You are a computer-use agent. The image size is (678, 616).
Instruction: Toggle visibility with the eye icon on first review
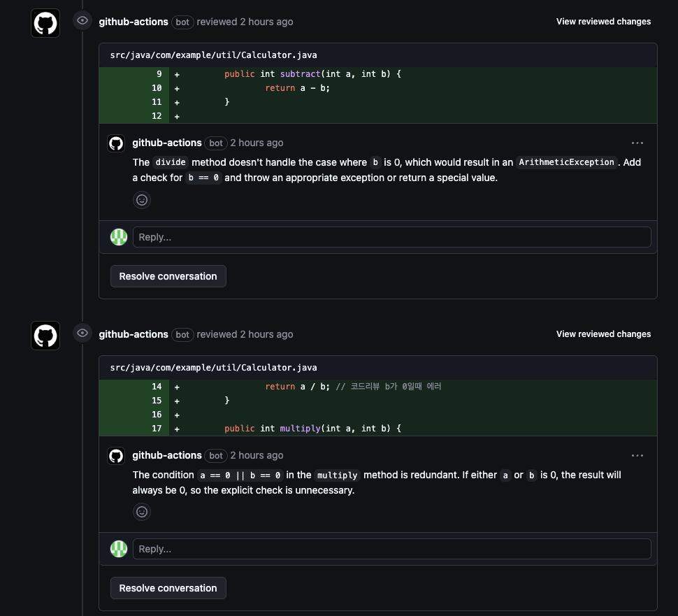tap(82, 20)
